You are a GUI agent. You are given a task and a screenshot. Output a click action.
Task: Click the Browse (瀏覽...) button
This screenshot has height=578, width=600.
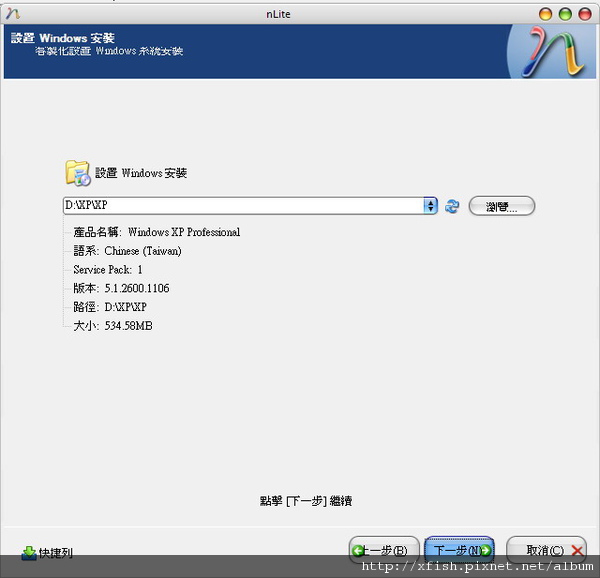pos(502,206)
